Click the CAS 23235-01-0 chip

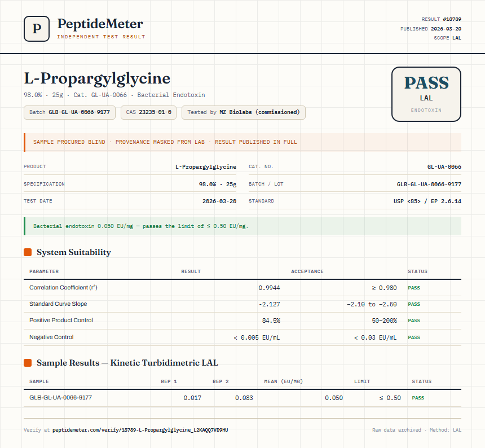click(148, 112)
